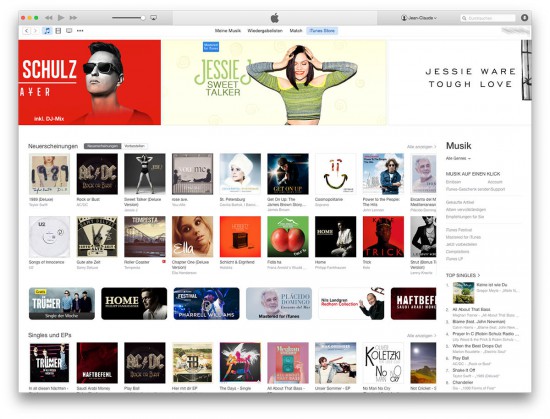Screen dimensions: 550x419
Task: Open The Days - Single cover
Action: [x=240, y=363]
